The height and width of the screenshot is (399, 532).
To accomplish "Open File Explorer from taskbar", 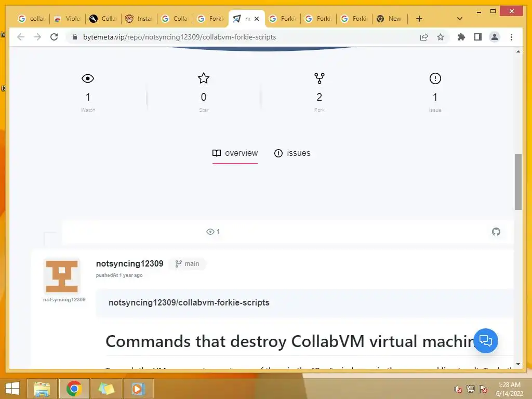I will [42, 389].
